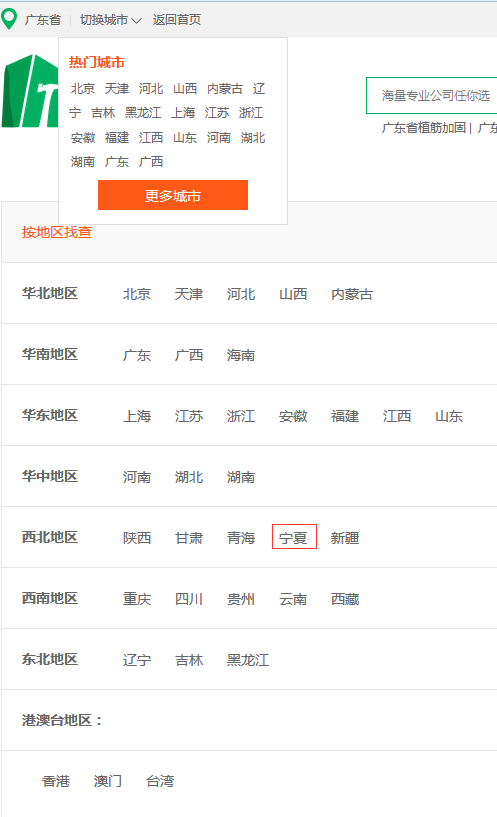Choose 广西 in the 华南地区 row
Viewport: 497px width, 817px height.
189,355
